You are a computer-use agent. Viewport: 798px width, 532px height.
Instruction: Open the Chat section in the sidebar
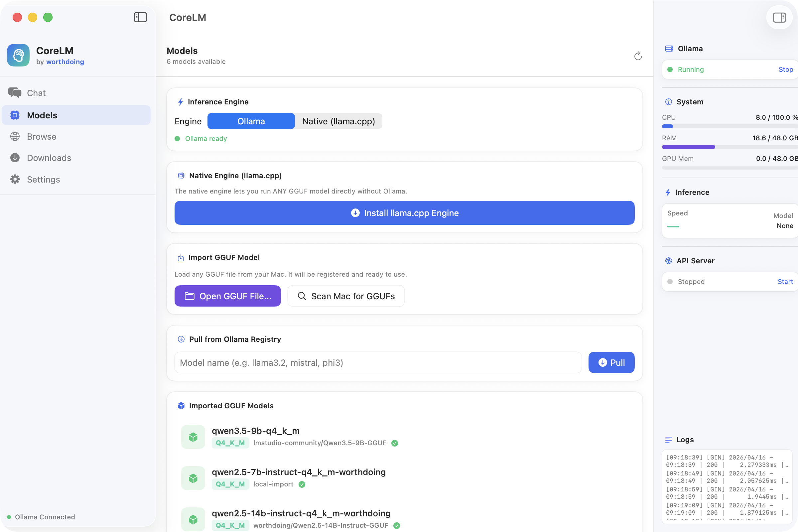coord(36,93)
